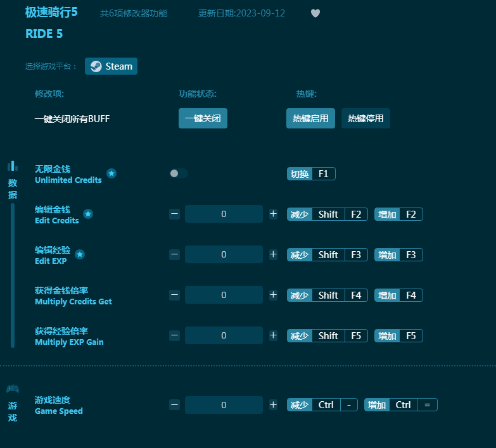Click the Game Speed value field
Image resolution: width=496 pixels, height=448 pixels.
[224, 405]
